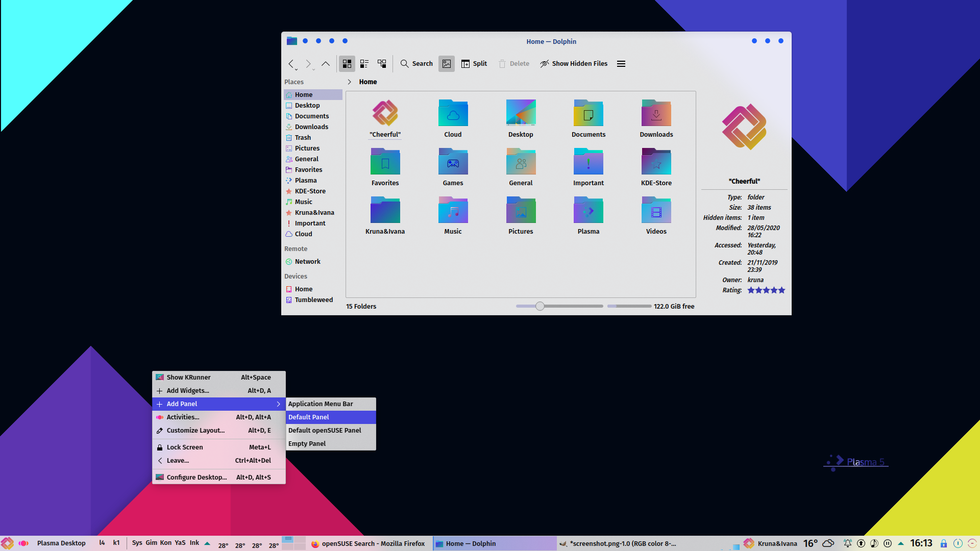Go up to parent folder
The width and height of the screenshot is (980, 551).
click(325, 64)
